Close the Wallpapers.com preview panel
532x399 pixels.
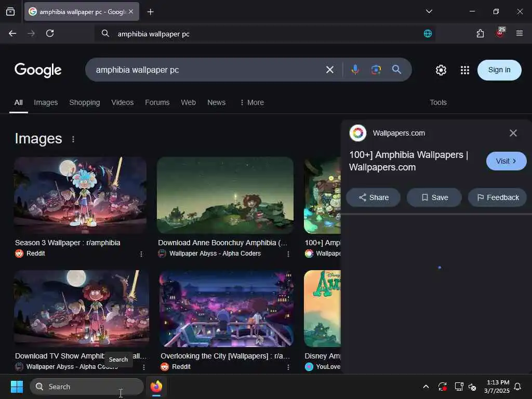(513, 133)
